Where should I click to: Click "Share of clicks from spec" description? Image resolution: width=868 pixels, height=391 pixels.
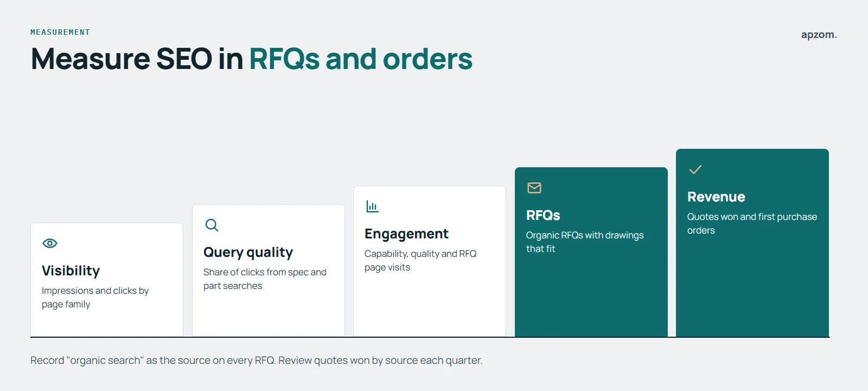pos(265,279)
